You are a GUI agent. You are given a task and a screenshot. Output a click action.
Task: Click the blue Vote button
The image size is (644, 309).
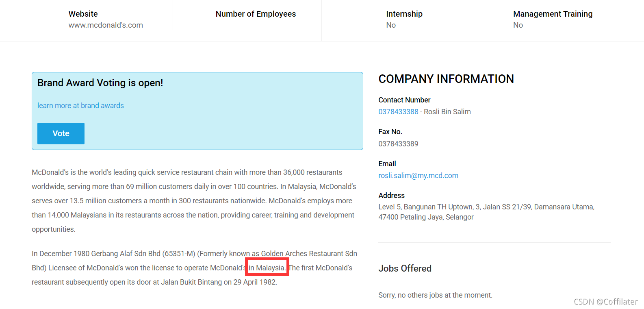(61, 133)
